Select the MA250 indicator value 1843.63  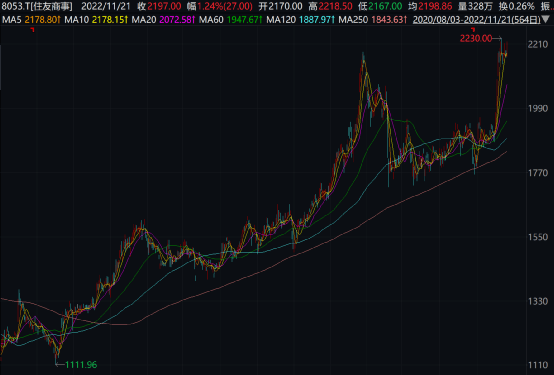(389, 20)
